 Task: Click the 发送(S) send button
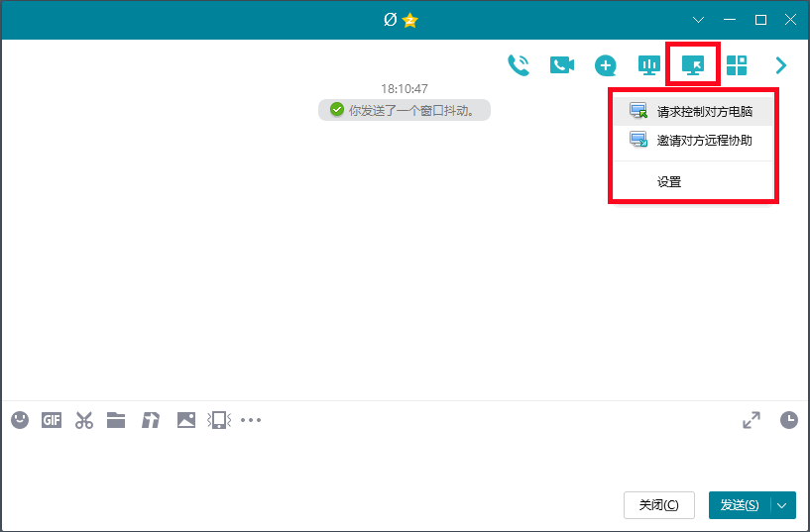point(740,505)
